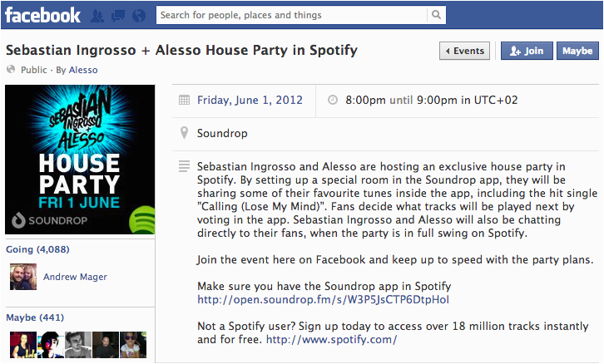The height and width of the screenshot is (364, 604).
Task: Open the Friday, June 1, 2012 date link
Action: click(x=250, y=100)
